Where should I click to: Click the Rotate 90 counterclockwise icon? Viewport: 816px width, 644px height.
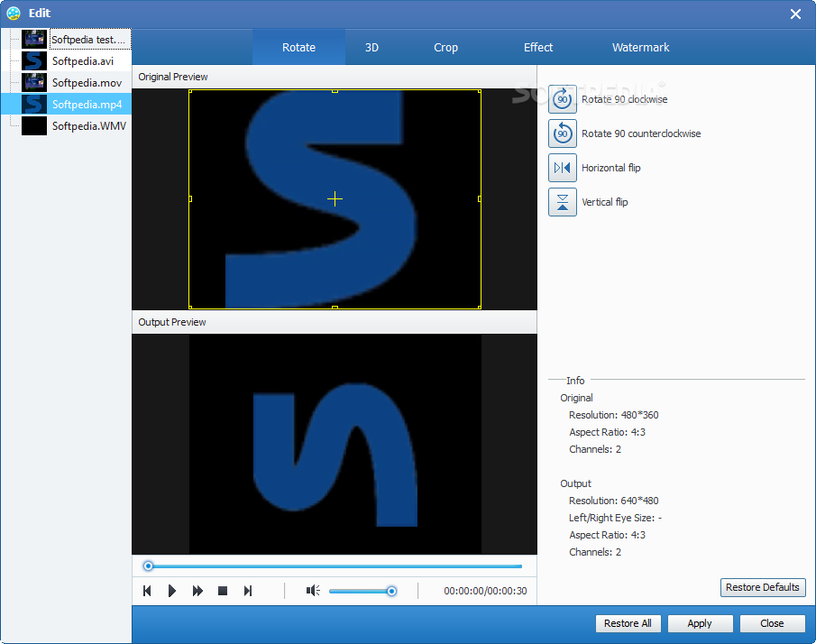(x=562, y=133)
